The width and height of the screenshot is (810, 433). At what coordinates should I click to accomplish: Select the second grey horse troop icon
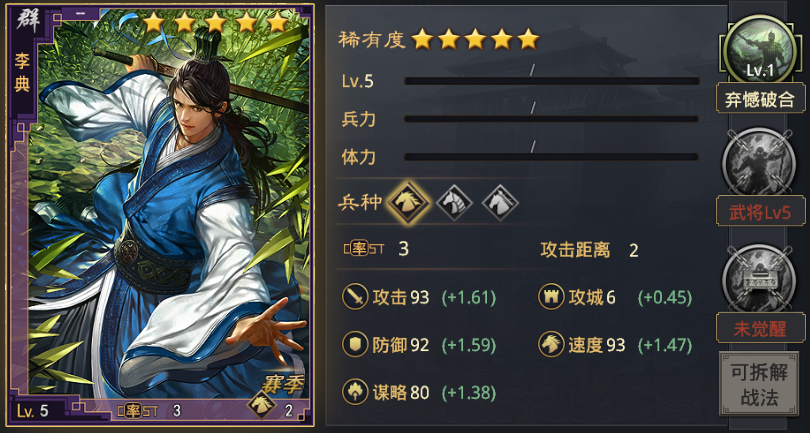click(x=454, y=203)
